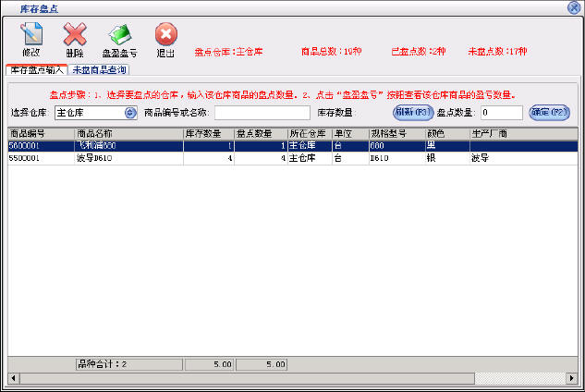Click the 删除 (delete) red X icon
The height and width of the screenshot is (392, 585).
pos(75,39)
